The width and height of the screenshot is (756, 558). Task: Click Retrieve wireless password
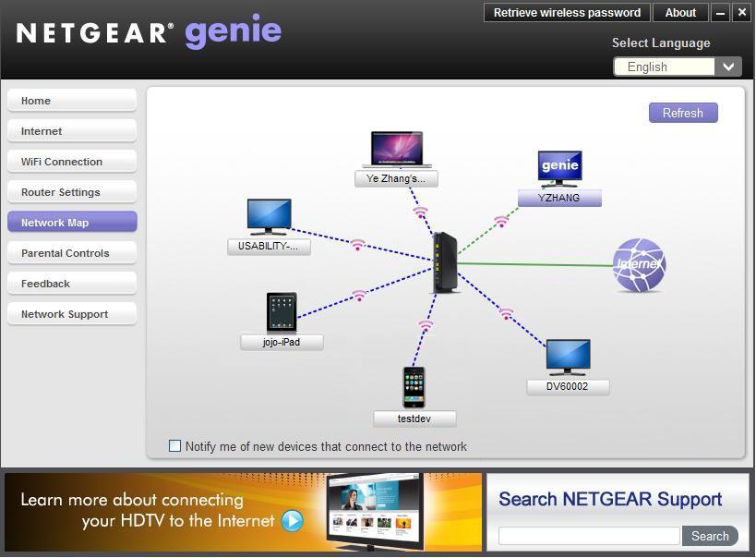pyautogui.click(x=566, y=12)
